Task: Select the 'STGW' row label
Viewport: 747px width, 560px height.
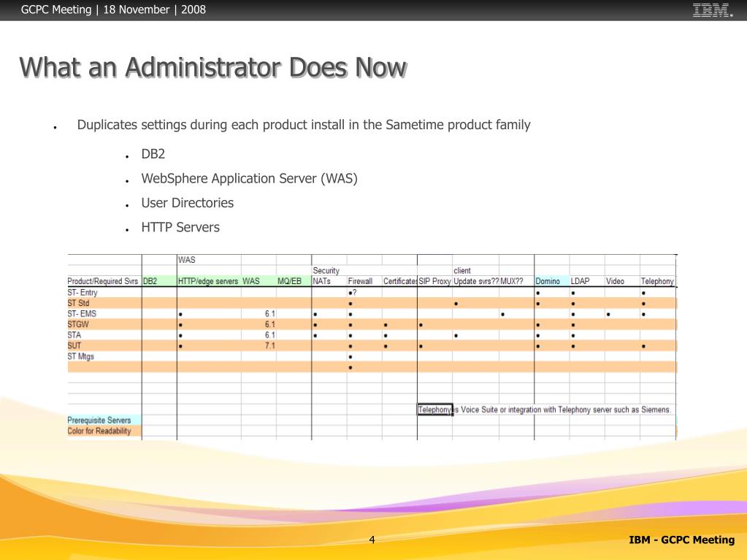Action: pos(78,324)
